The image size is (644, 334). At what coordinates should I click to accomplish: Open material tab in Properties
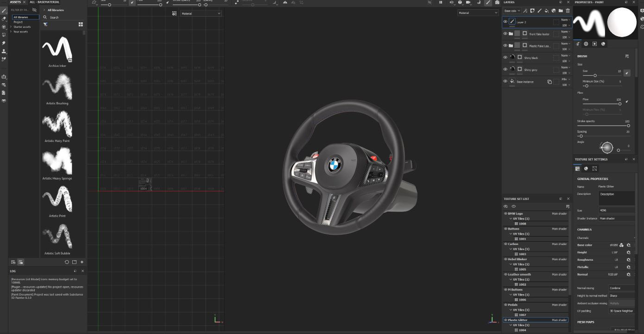click(603, 44)
